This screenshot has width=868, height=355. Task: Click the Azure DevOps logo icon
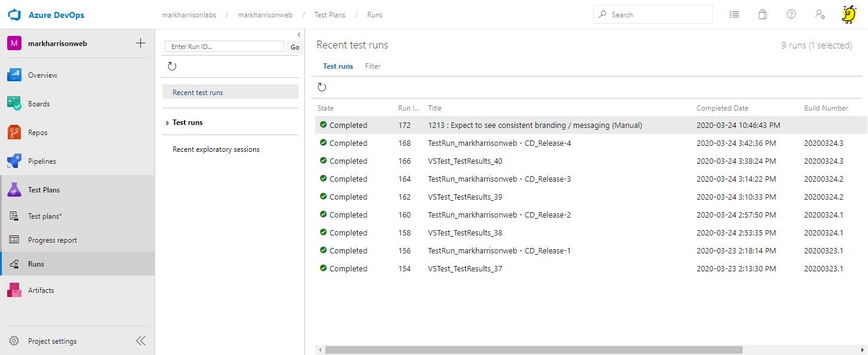coord(14,14)
